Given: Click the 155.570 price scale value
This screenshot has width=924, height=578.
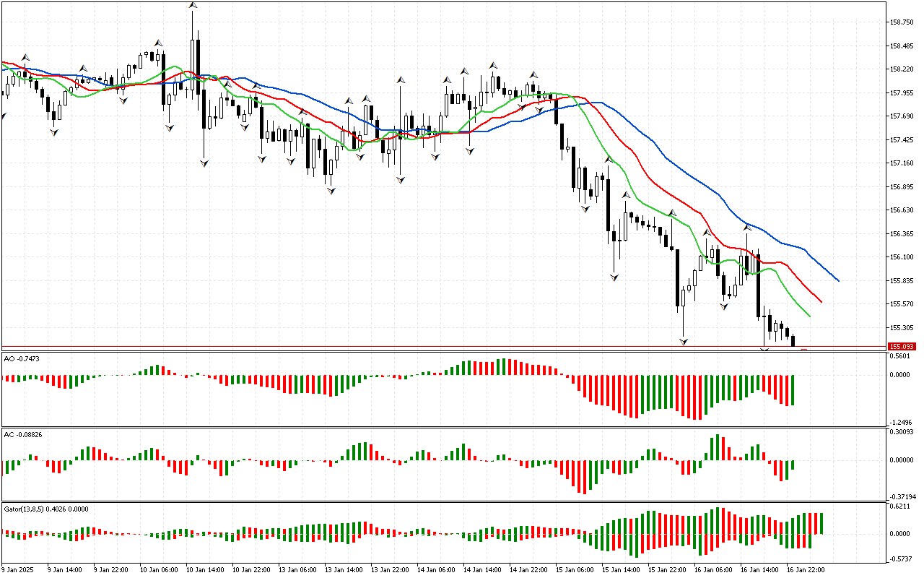Looking at the screenshot, I should tap(902, 304).
